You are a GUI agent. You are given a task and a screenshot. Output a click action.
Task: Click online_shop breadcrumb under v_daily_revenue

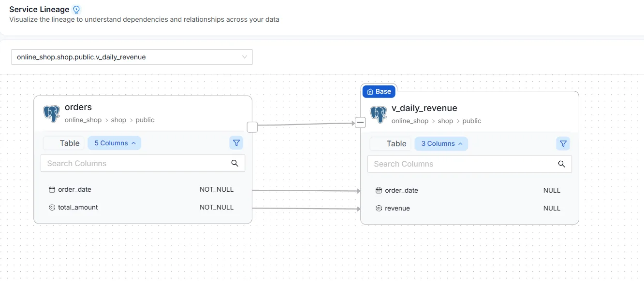(410, 121)
